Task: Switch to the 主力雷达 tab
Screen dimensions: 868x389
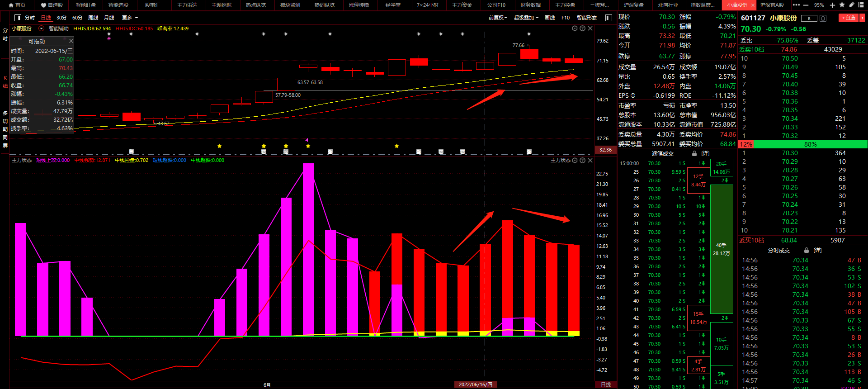Action: (187, 5)
